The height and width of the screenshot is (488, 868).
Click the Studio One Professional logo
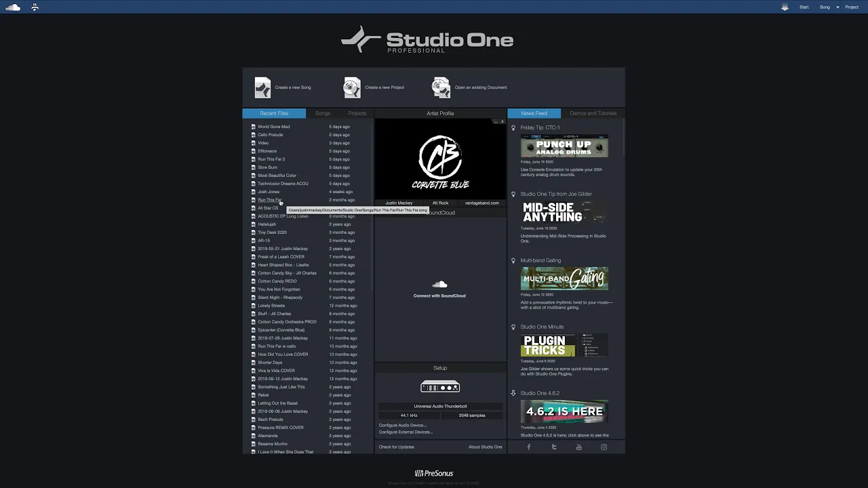coord(427,40)
